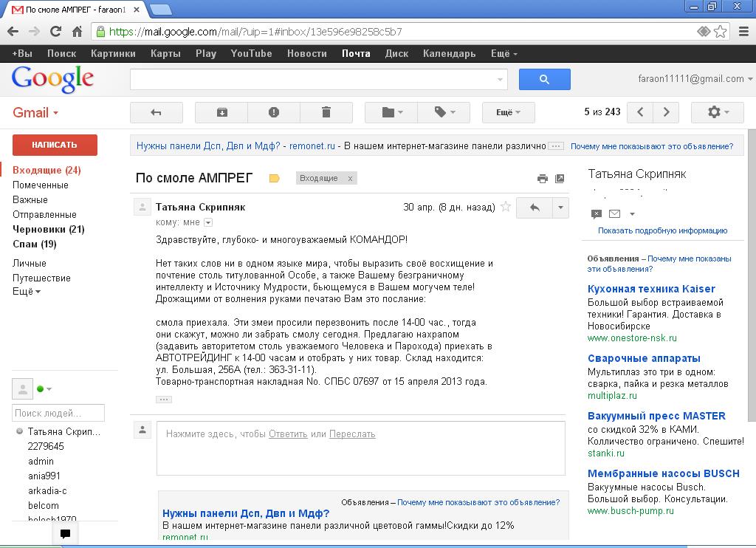Expand the trimmed content ellipsis below message
756x548 pixels.
[x=164, y=400]
